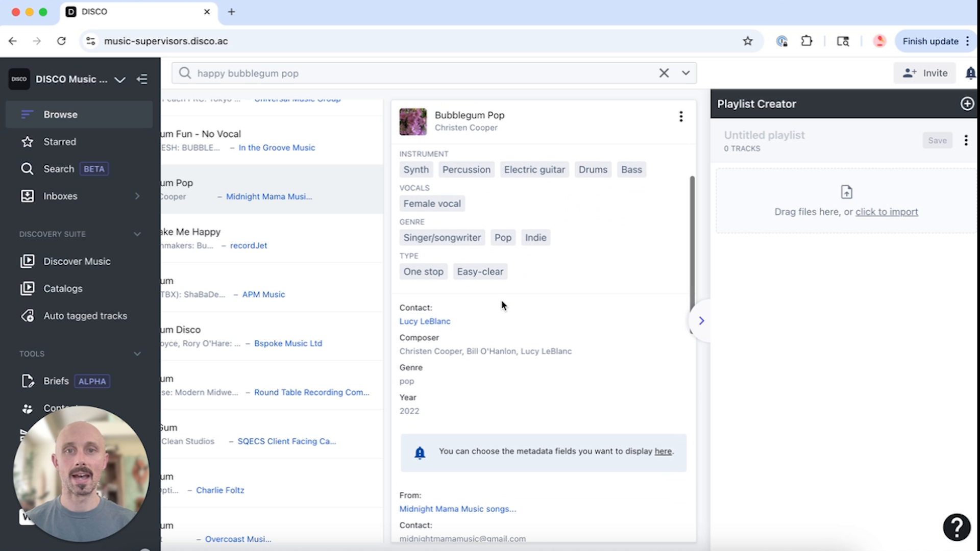Click the plus icon in Playlist Creator

coord(967,104)
